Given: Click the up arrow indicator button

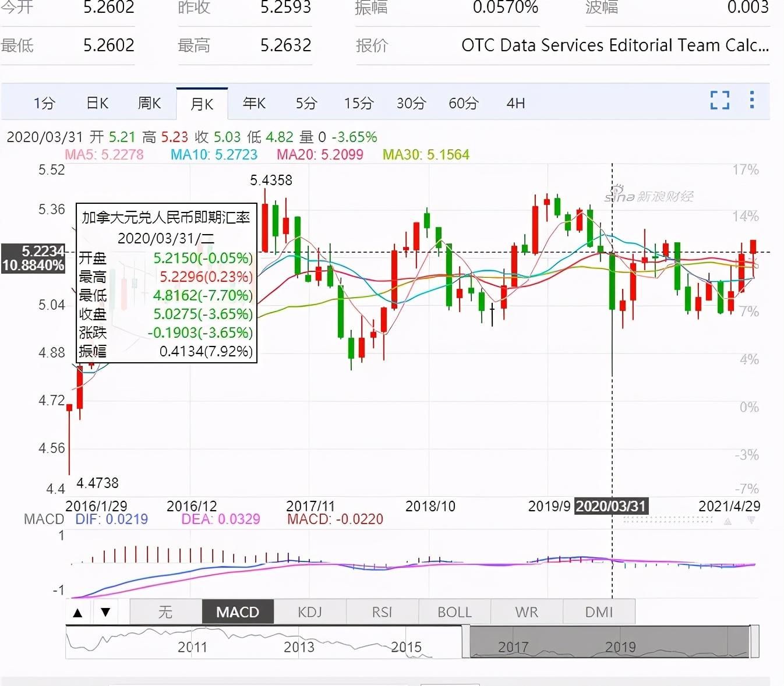Looking at the screenshot, I should (77, 612).
